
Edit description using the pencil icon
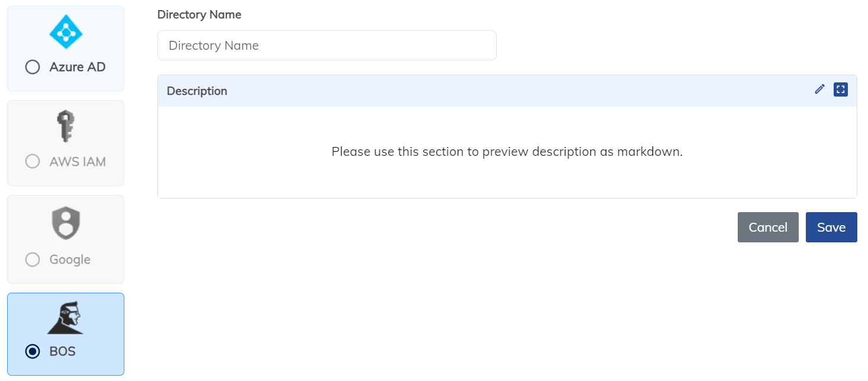[819, 89]
